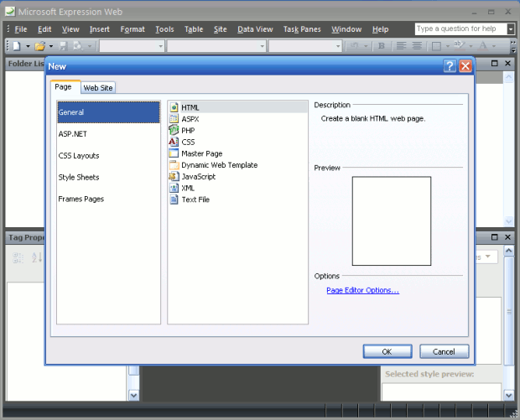
Task: Maximize the Folder List panel
Action: 495,63
